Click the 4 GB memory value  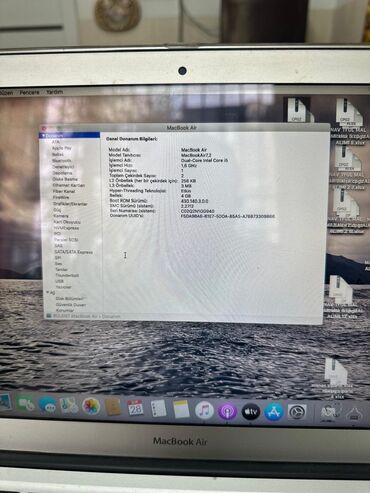point(186,196)
